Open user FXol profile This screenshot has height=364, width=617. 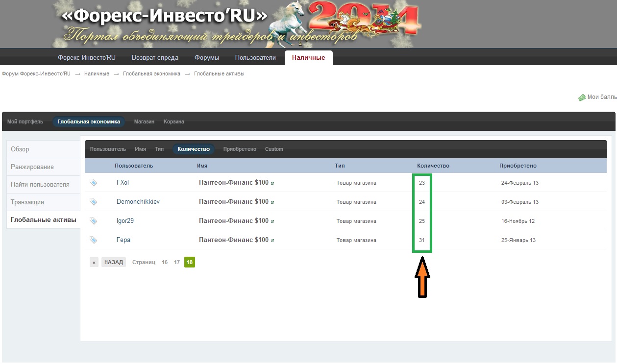123,182
